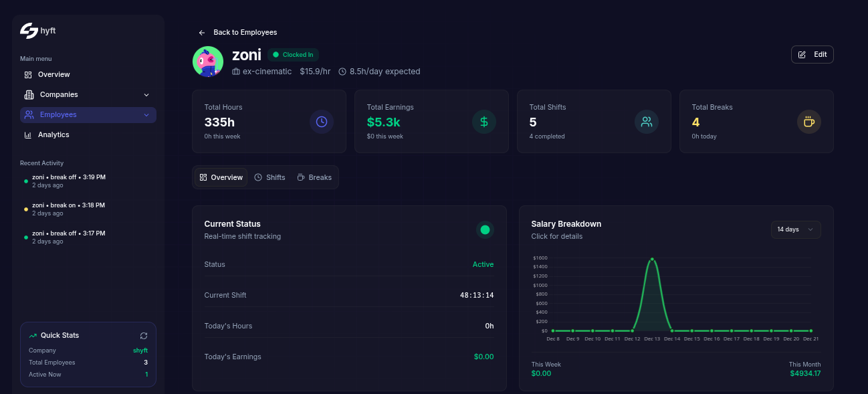Click the Edit button
Screen dimensions: 868x394
(812, 55)
